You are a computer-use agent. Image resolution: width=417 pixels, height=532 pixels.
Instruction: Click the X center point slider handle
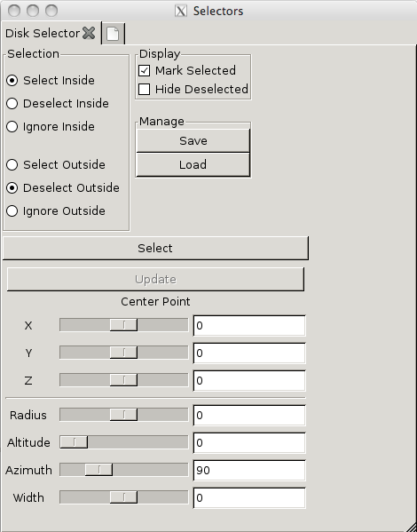click(x=123, y=325)
